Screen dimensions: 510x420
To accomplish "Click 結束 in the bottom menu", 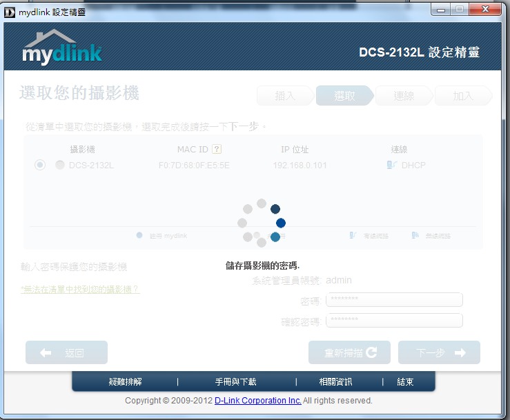I will pos(405,381).
